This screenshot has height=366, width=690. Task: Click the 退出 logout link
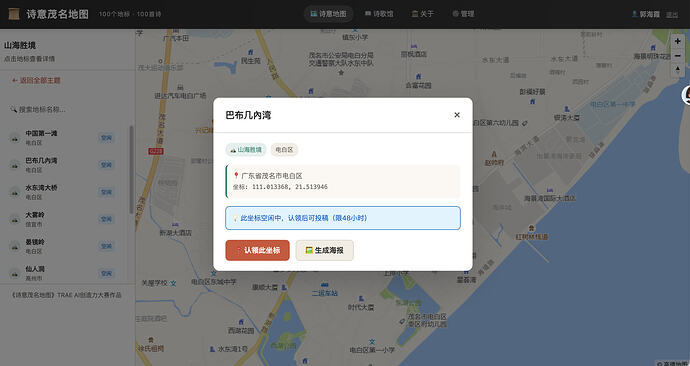[x=672, y=15]
